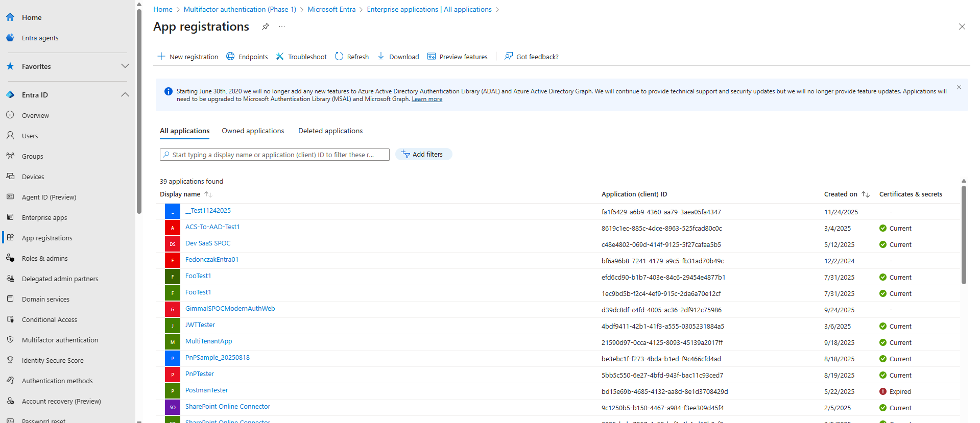Open the ellipsis more options menu
The image size is (980, 423).
[282, 27]
